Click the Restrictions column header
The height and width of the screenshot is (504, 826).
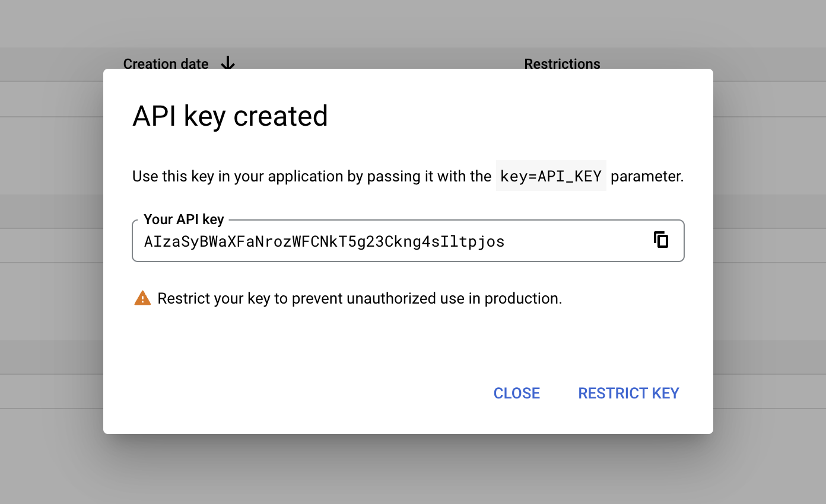click(x=562, y=63)
